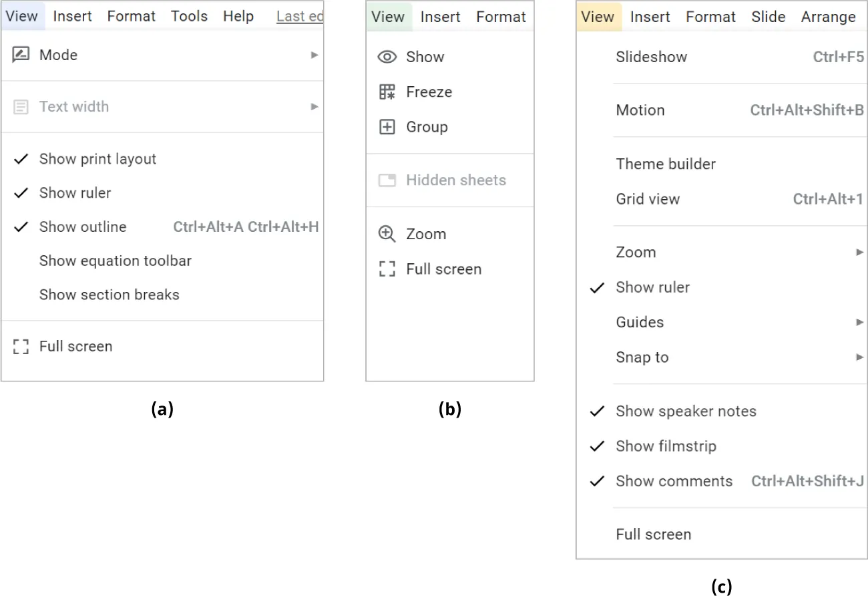Click the Group icon in the Sheets menu
Viewport: 868px width, 600px height.
[387, 127]
